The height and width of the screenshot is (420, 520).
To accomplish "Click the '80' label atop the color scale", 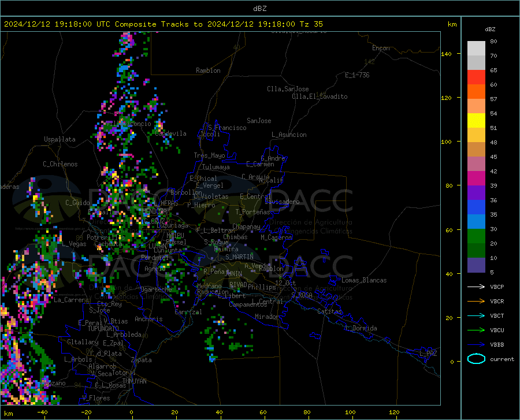I will (x=493, y=42).
